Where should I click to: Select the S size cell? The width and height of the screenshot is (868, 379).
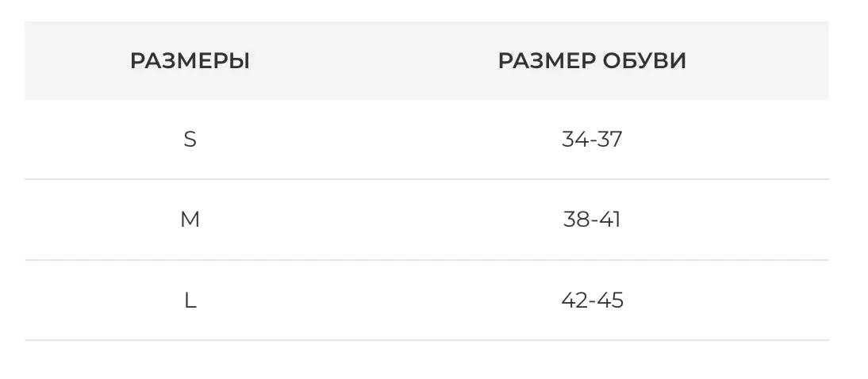pyautogui.click(x=190, y=140)
